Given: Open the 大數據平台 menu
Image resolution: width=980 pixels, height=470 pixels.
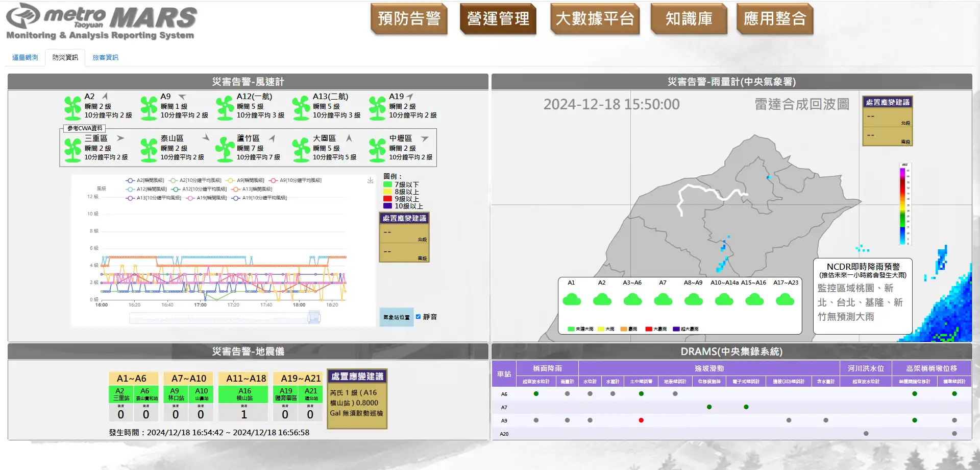Looking at the screenshot, I should [595, 19].
